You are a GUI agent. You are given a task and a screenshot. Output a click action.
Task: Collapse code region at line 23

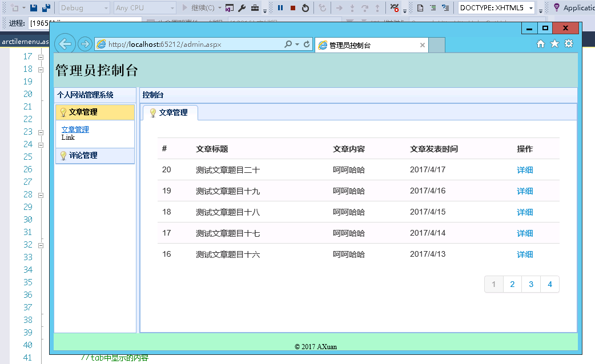[x=41, y=133]
